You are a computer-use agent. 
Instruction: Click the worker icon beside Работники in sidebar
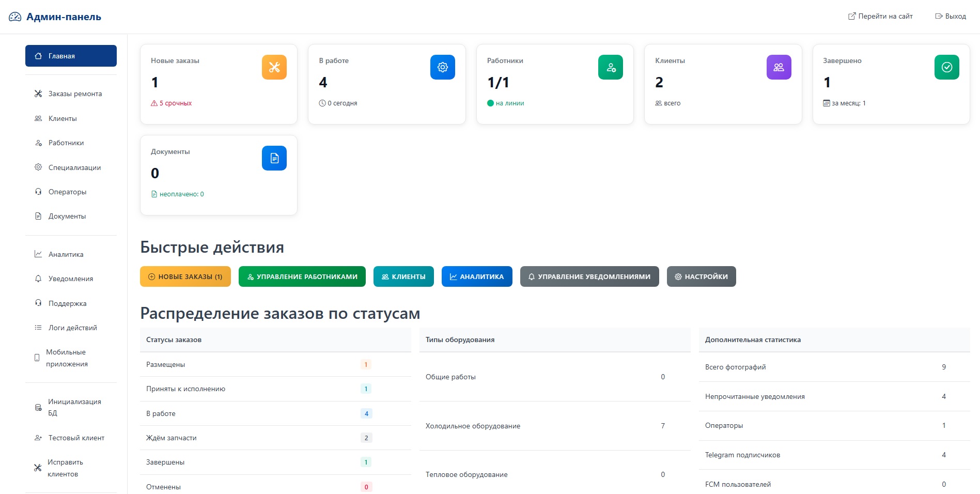pos(38,143)
